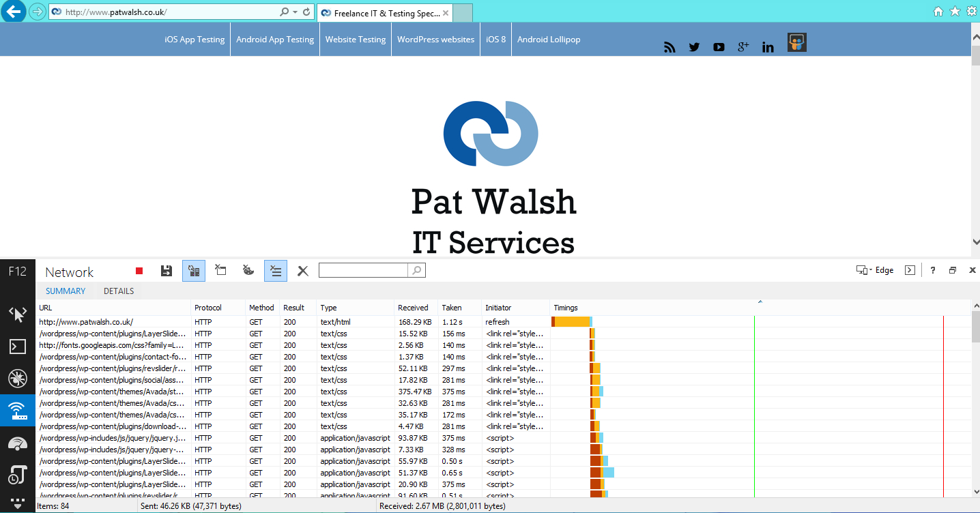Screen dimensions: 980x513
Task: Open Android App Testing menu link
Action: (x=275, y=40)
